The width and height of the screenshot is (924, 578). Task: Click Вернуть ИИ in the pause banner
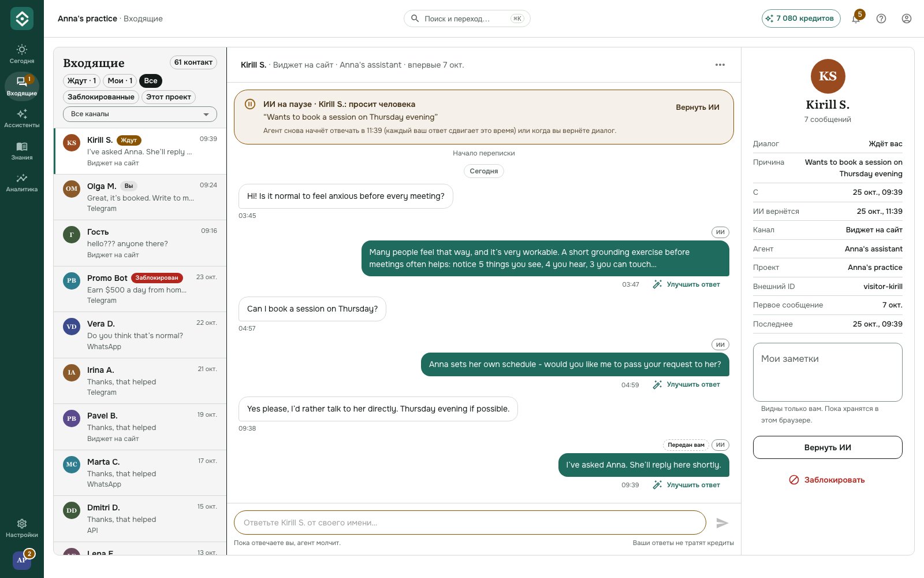click(x=698, y=108)
